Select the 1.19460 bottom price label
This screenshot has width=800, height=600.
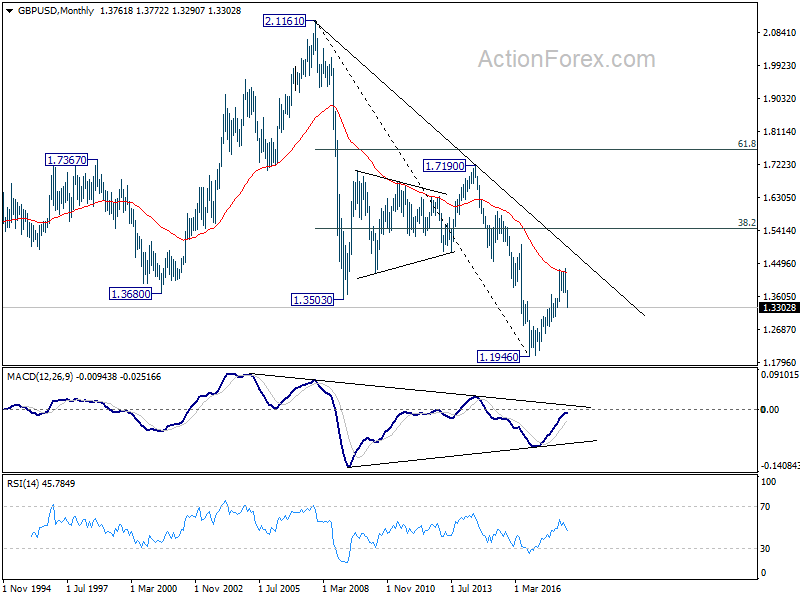pos(498,357)
